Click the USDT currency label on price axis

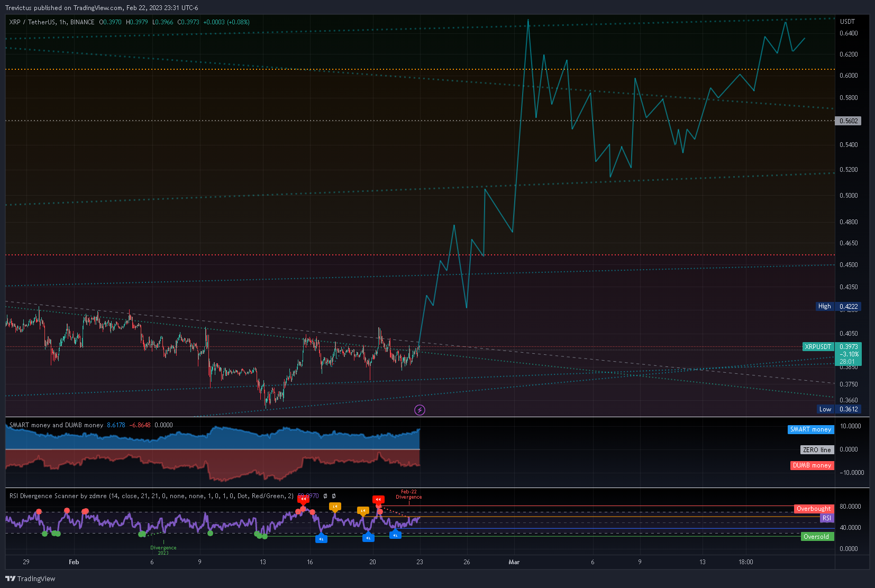point(847,22)
